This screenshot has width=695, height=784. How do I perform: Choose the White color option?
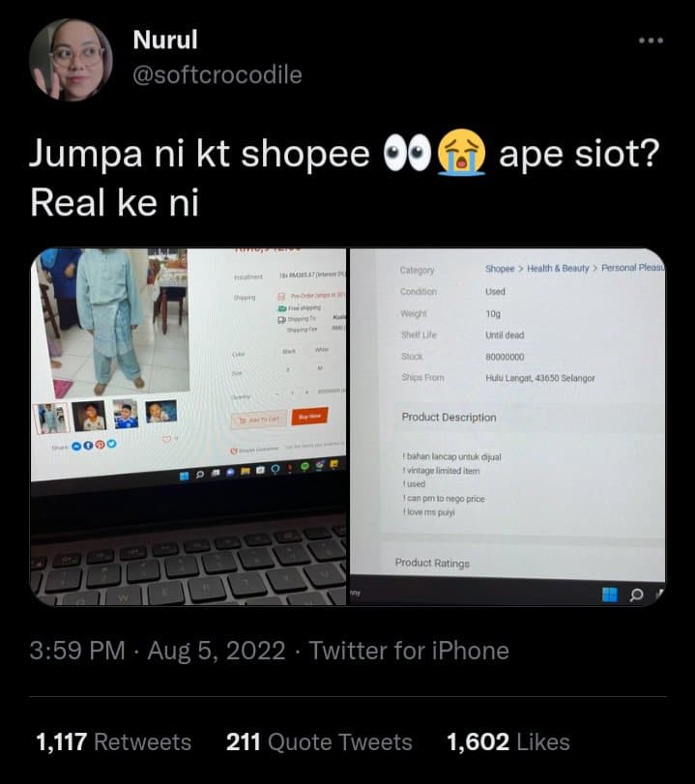[321, 350]
